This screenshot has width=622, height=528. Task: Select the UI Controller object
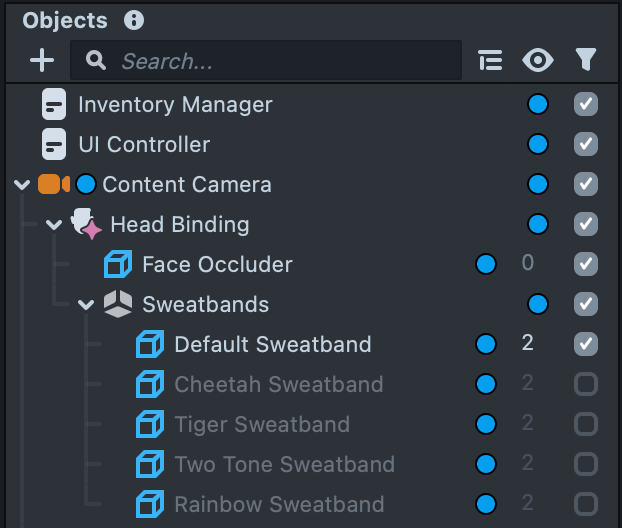click(x=144, y=144)
